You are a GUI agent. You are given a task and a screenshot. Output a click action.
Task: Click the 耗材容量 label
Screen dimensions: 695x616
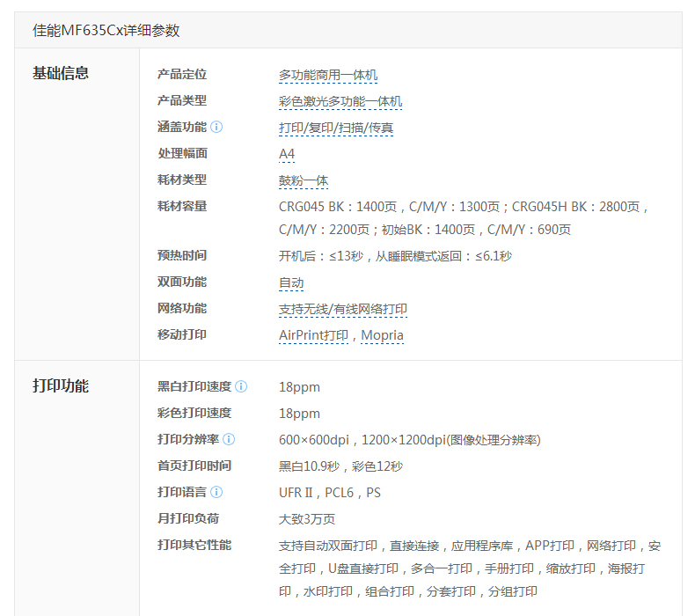182,206
